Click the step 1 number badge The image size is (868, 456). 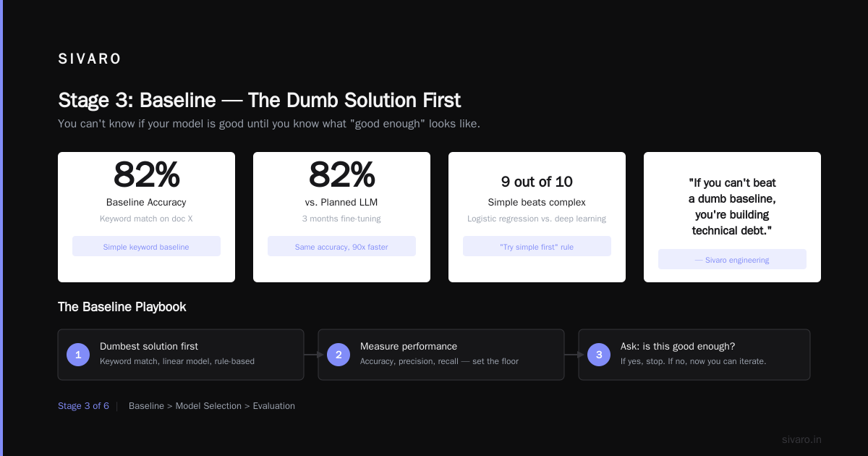(78, 355)
